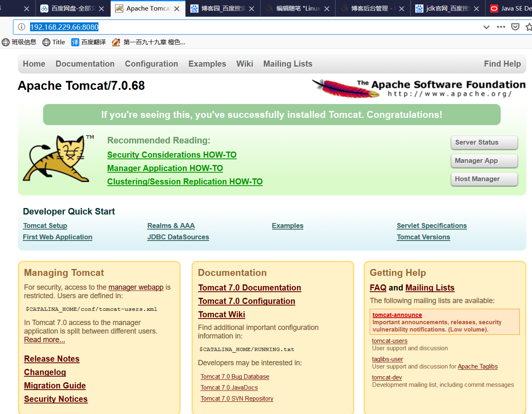Open the FAQ link

tap(378, 288)
